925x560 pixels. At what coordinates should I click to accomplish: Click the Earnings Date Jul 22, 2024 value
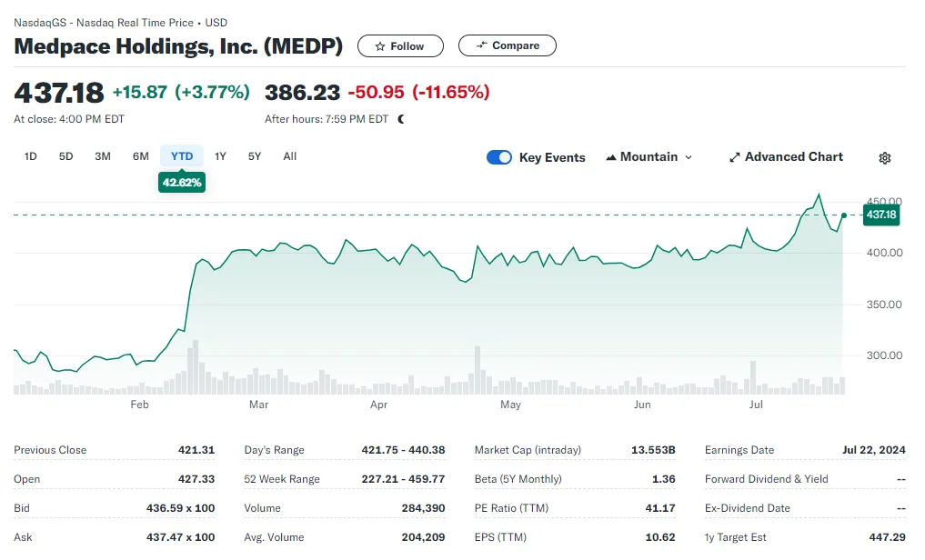871,450
